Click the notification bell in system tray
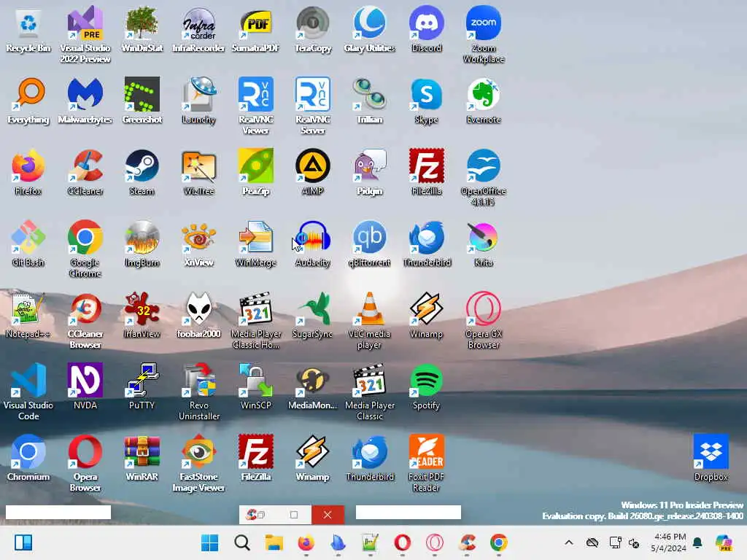 (698, 542)
